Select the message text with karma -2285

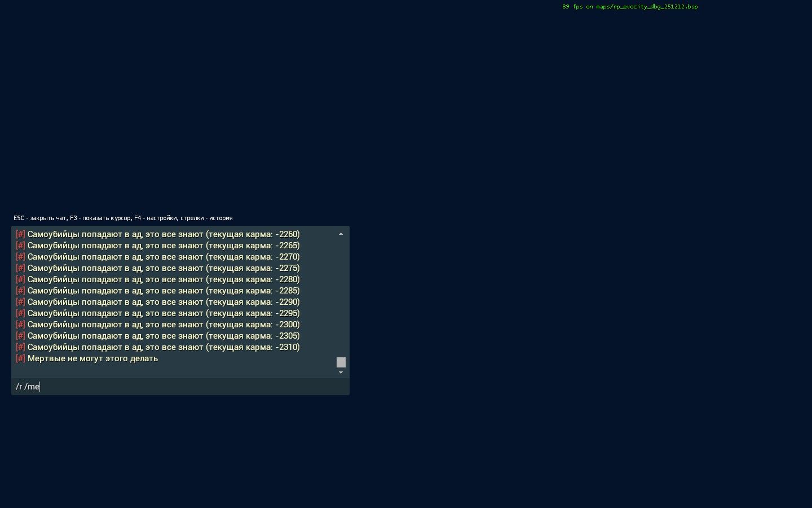click(x=164, y=291)
